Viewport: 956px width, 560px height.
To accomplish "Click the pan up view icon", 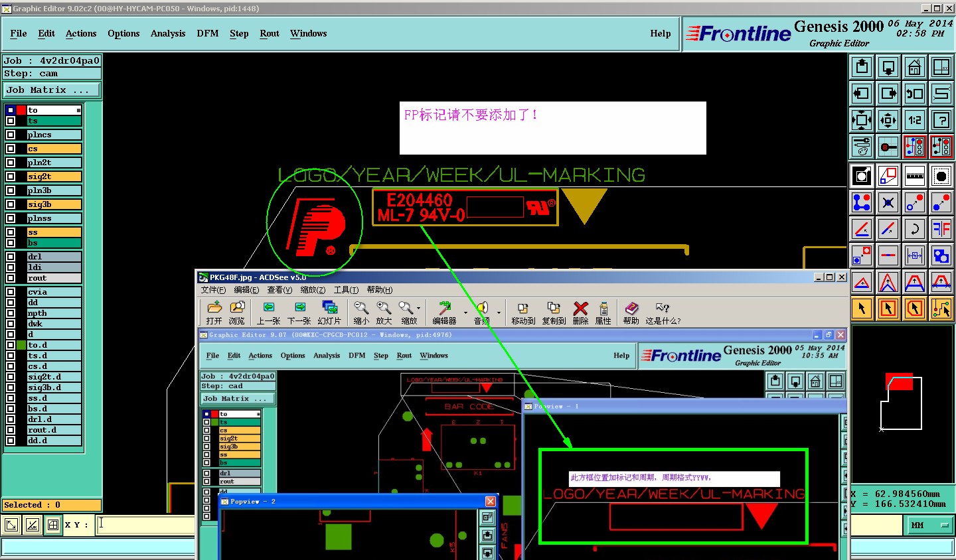I will pyautogui.click(x=862, y=67).
